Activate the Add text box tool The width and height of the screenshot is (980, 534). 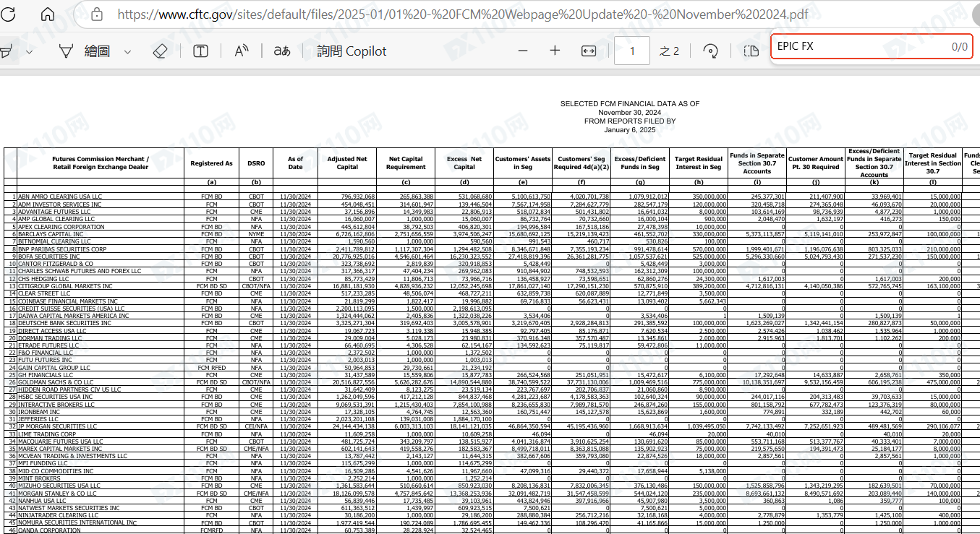pyautogui.click(x=200, y=51)
